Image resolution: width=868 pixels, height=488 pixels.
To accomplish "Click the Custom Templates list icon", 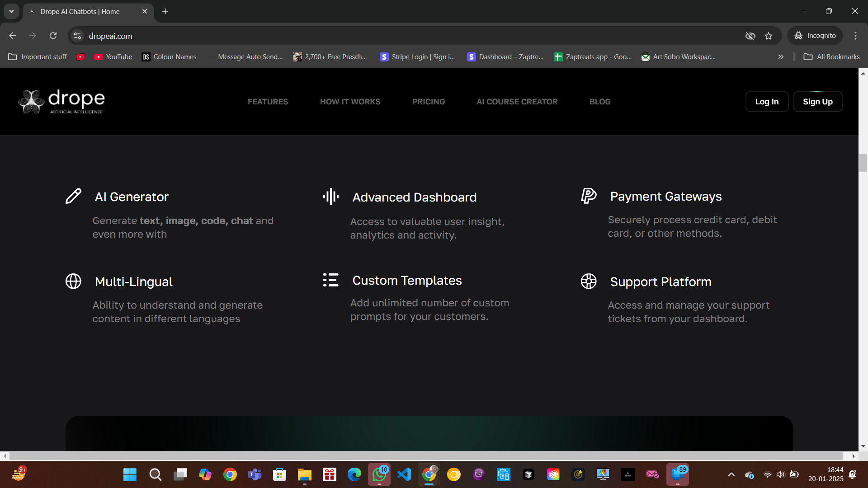I will coord(331,280).
